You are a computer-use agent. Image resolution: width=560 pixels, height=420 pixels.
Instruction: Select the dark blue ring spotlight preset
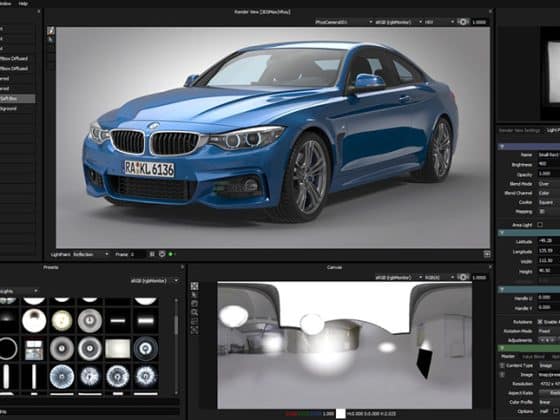pyautogui.click(x=146, y=348)
